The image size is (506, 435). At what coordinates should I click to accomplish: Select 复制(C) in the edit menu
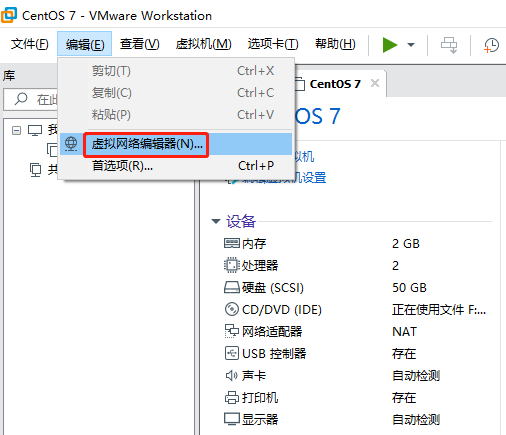(176, 93)
